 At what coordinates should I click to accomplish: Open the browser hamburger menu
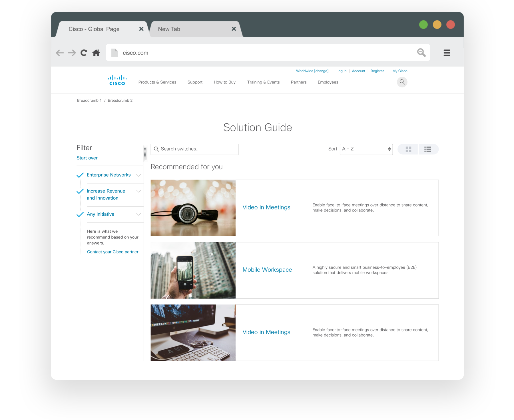(447, 53)
